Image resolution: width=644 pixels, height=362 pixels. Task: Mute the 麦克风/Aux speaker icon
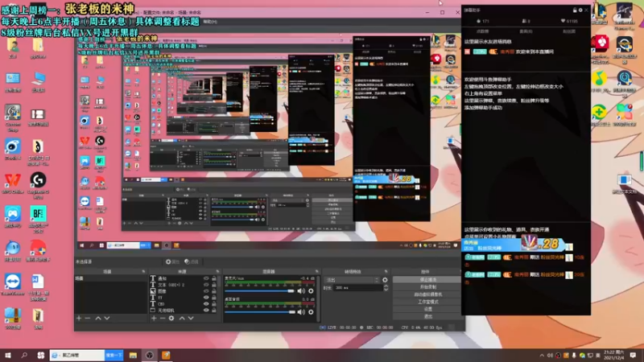tap(301, 291)
